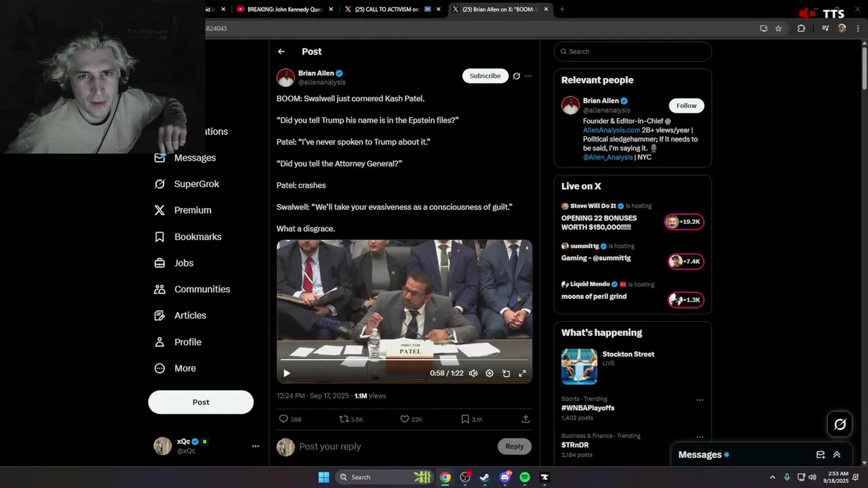Open Jobs in the sidebar
This screenshot has width=868, height=488.
click(174, 263)
